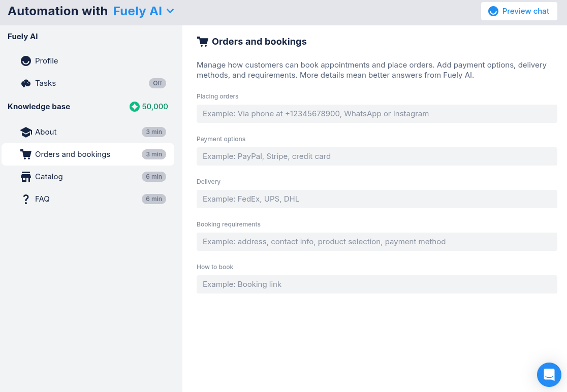
Task: Click the green credits balance icon
Action: click(135, 107)
